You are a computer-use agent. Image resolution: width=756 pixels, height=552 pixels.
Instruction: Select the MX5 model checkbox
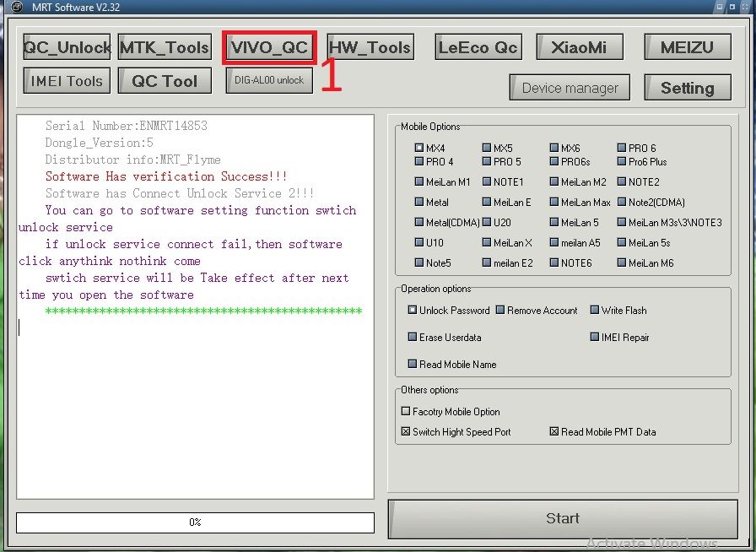pyautogui.click(x=487, y=148)
